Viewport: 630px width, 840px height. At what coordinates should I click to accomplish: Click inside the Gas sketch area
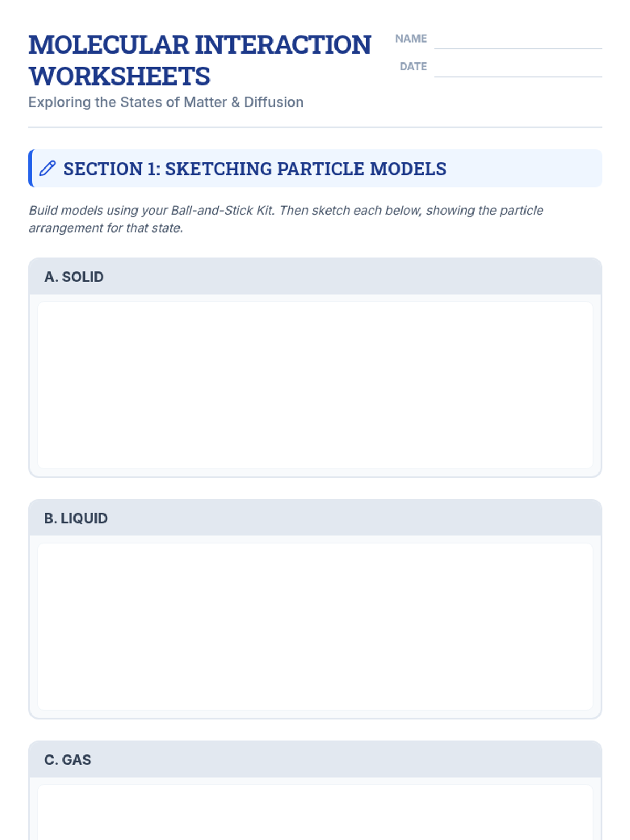(x=315, y=814)
